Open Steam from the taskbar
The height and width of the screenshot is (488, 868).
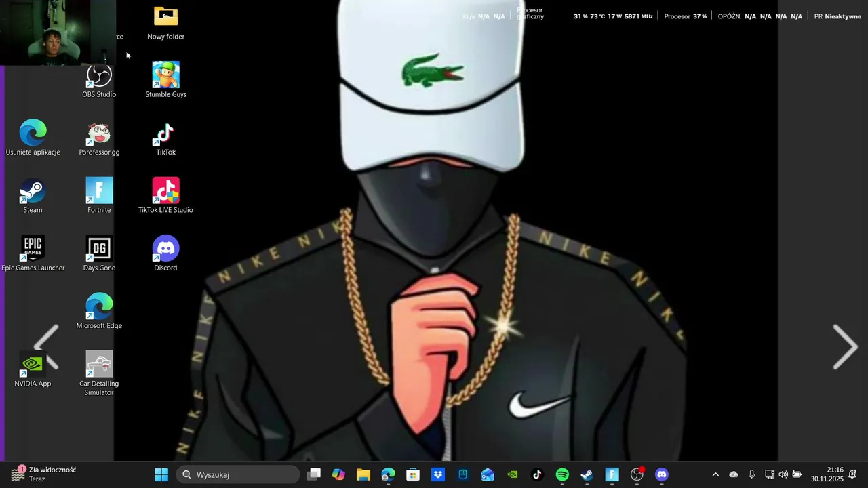pos(587,474)
